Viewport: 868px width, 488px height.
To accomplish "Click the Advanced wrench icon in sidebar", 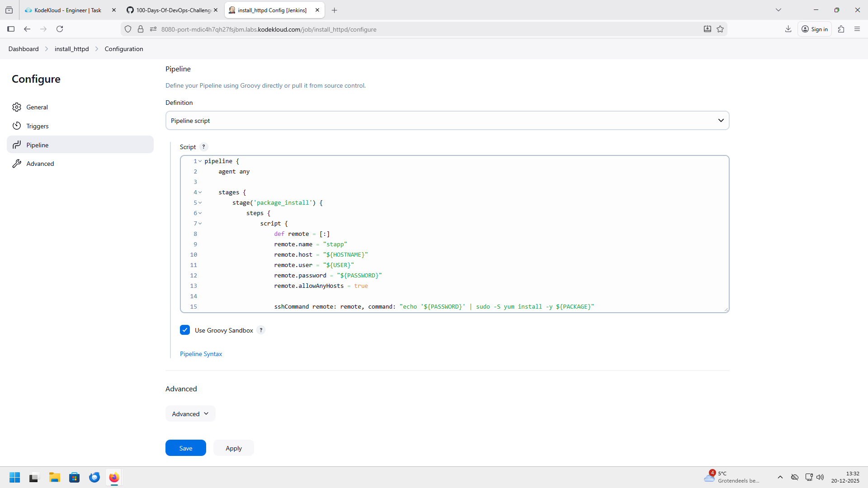I will [17, 164].
